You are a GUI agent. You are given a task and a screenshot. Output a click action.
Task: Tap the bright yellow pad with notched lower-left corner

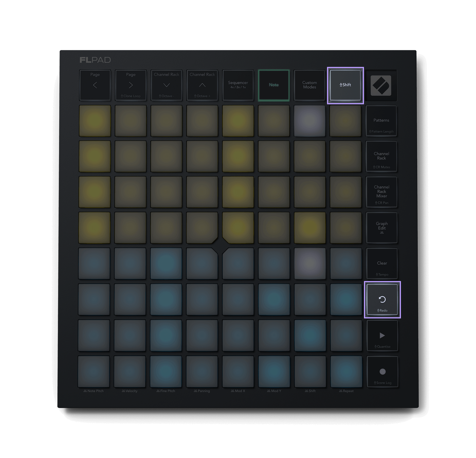point(238,228)
